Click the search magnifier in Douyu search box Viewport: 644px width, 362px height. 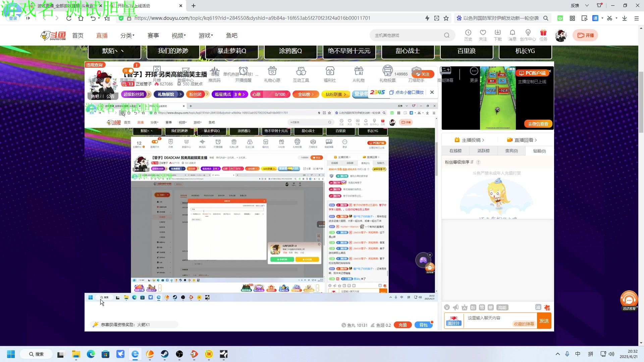(446, 35)
